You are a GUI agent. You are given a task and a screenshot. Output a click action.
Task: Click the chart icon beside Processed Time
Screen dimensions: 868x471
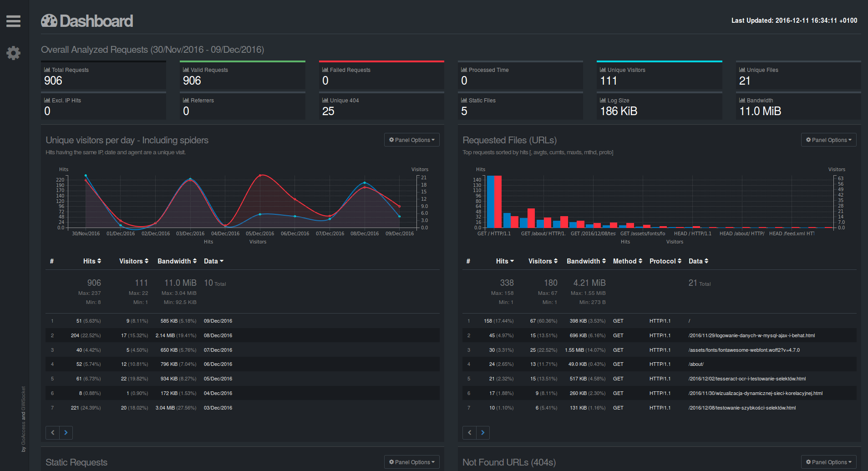tap(464, 70)
